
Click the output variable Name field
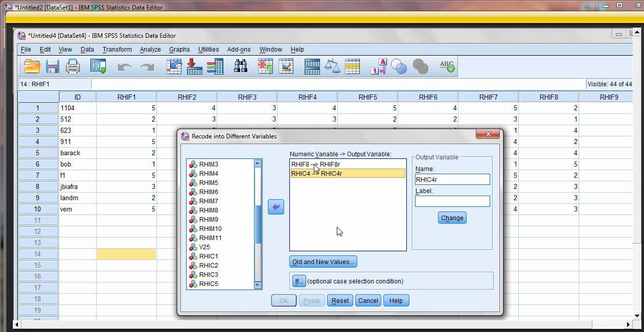tap(453, 179)
